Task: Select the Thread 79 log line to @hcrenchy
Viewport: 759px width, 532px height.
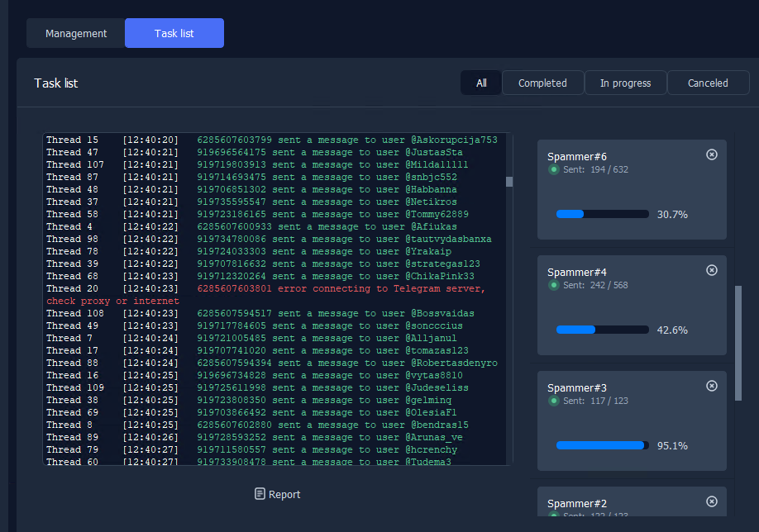Action: coord(251,449)
